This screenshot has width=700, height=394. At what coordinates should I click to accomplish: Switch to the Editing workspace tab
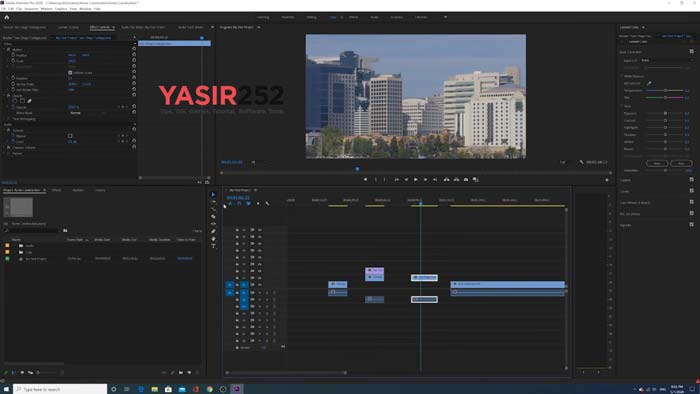[311, 17]
